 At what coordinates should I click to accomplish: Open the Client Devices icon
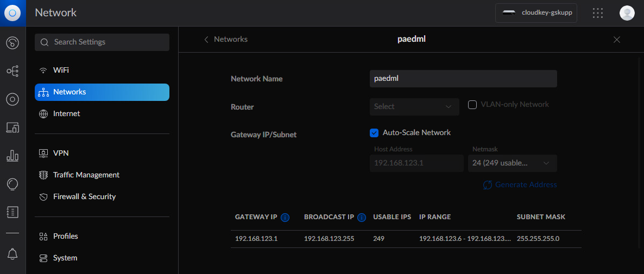[12, 128]
